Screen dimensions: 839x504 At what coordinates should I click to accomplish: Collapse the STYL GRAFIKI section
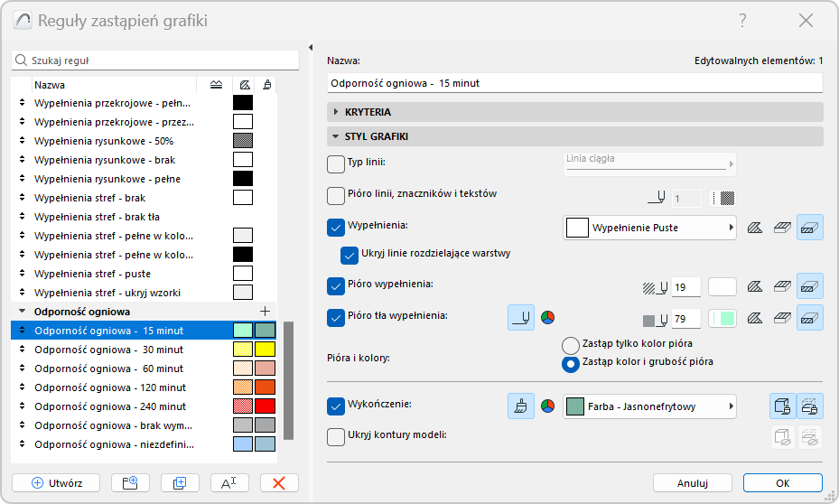[574, 136]
